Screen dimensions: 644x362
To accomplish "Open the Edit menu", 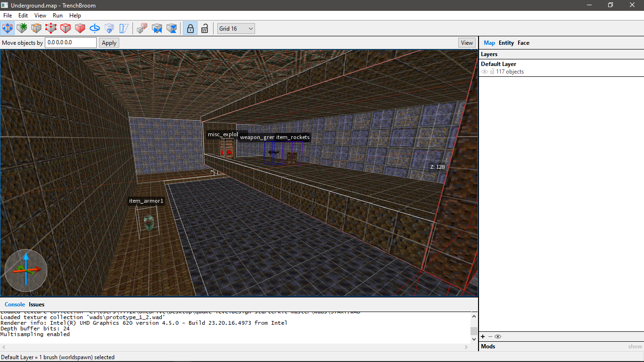I will click(23, 16).
